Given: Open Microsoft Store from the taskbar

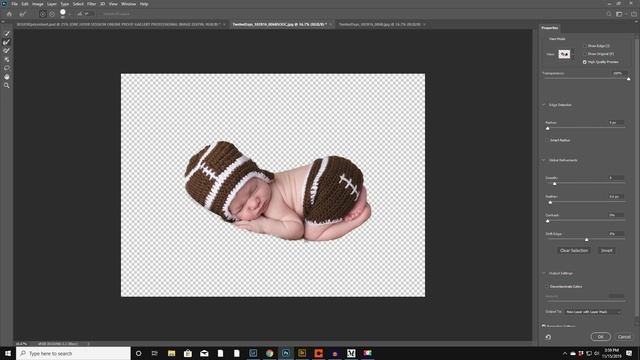Looking at the screenshot, I should point(188,353).
